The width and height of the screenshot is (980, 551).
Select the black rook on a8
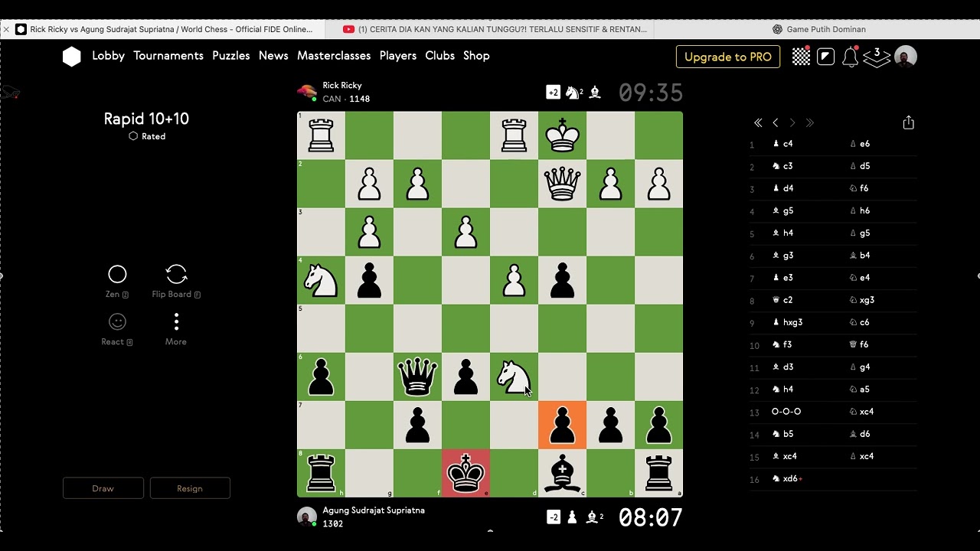[x=658, y=473]
